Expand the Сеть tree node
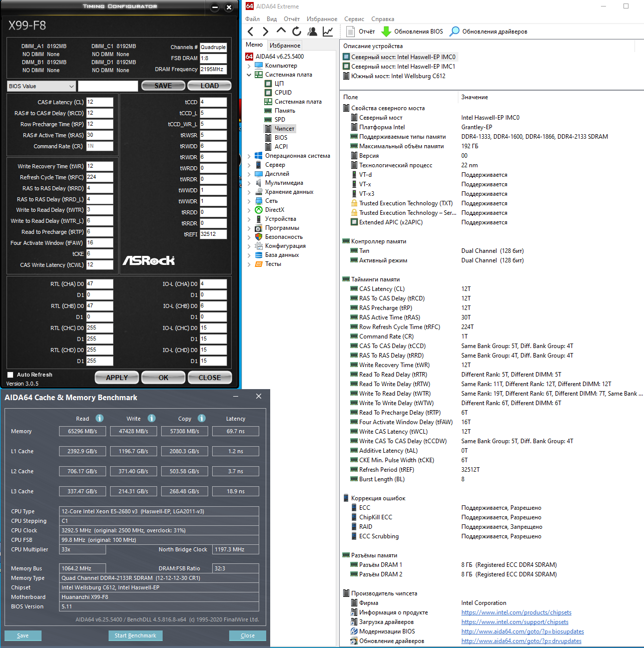 [x=249, y=201]
